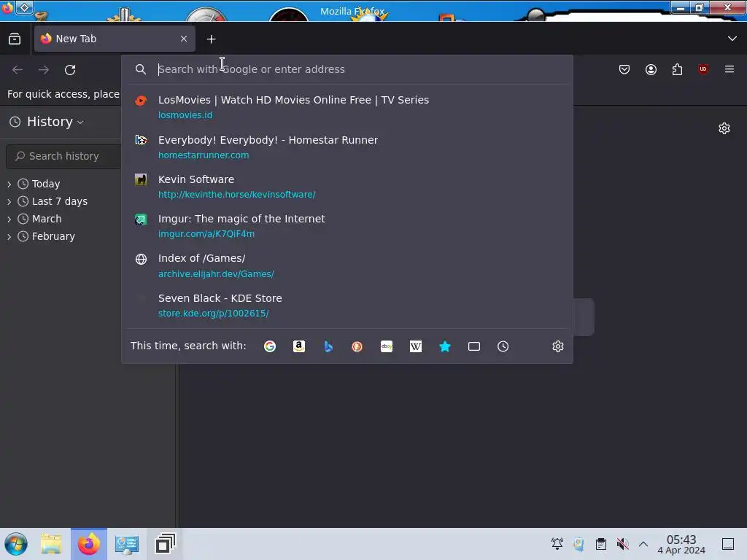
Task: Close the New Tab tab
Action: (184, 39)
